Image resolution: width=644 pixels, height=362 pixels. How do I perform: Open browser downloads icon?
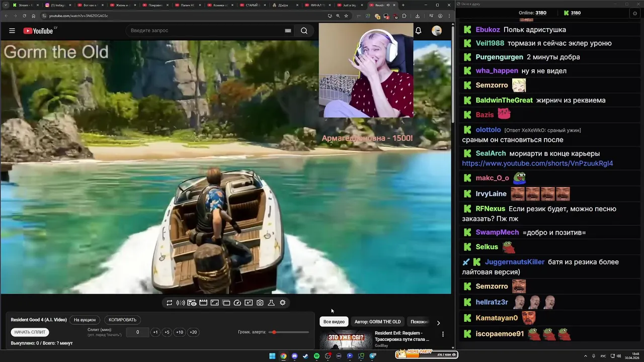418,16
